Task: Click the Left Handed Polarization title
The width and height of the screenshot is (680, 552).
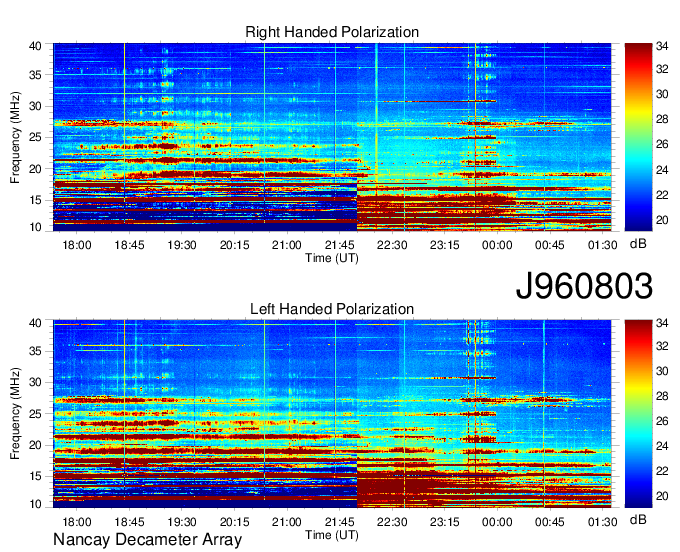Action: click(x=332, y=309)
